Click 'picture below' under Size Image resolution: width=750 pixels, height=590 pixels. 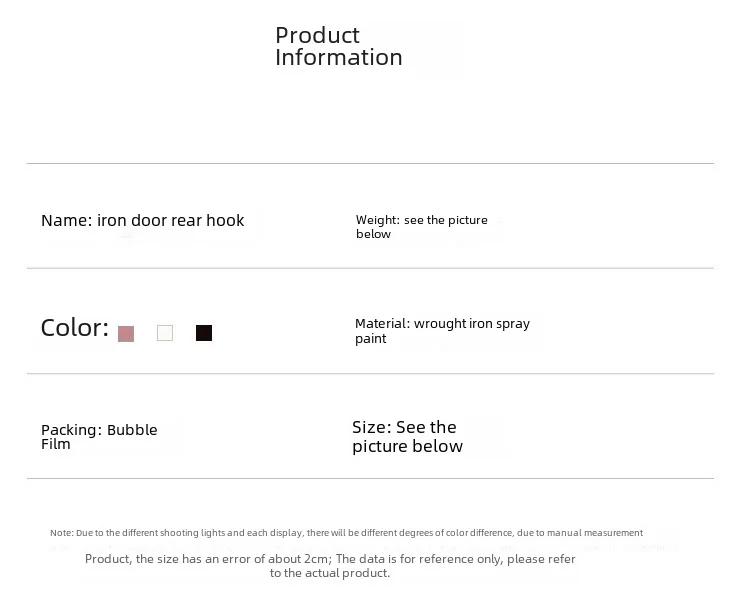408,446
